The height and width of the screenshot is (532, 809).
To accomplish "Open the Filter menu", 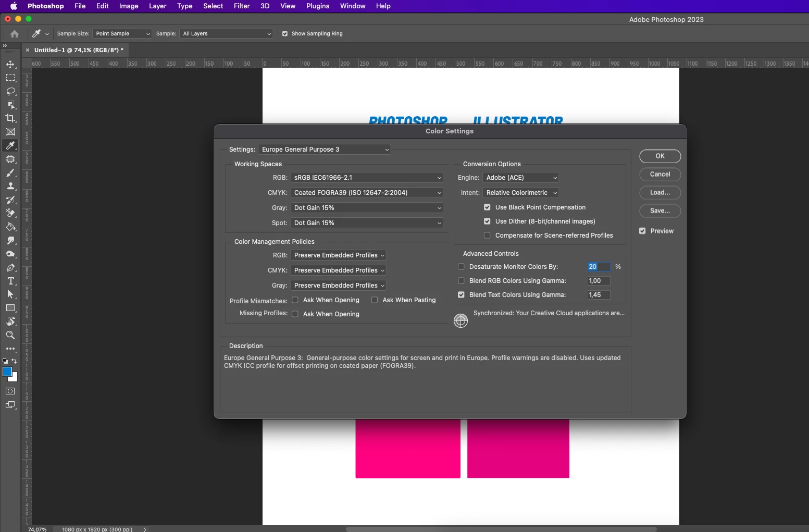I will pos(242,6).
